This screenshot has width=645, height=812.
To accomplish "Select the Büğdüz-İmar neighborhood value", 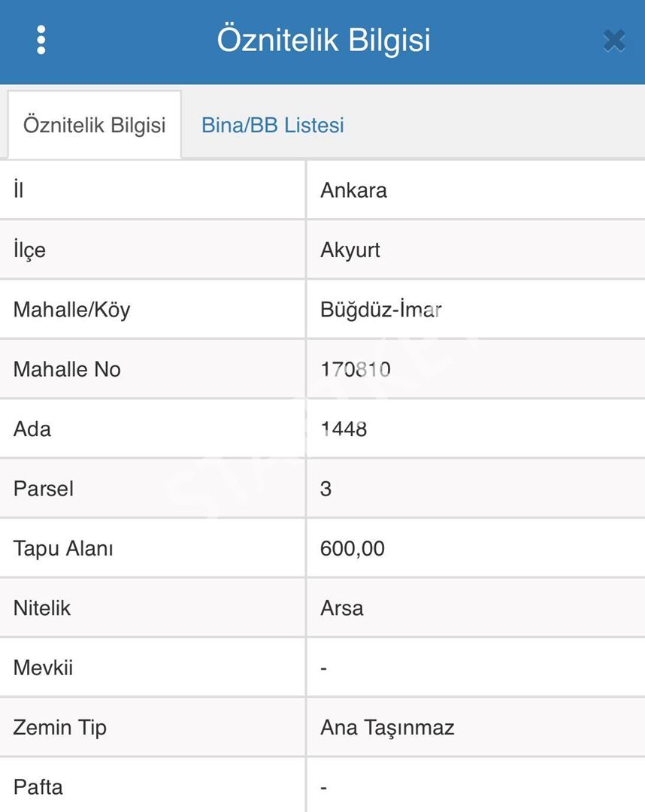I will coord(380,309).
